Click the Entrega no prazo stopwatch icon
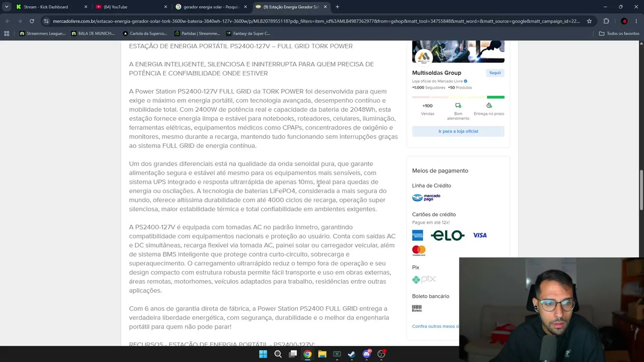Screen dimensions: 644x362 click(489, 106)
